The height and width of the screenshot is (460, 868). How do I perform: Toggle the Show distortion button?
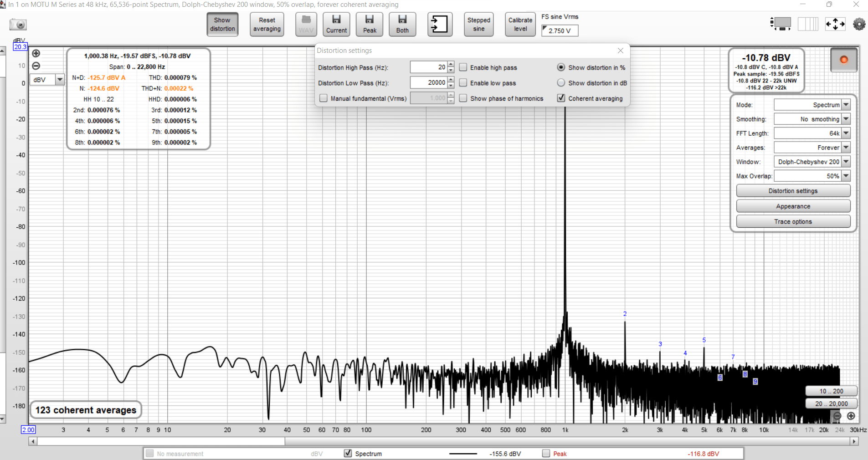point(222,24)
